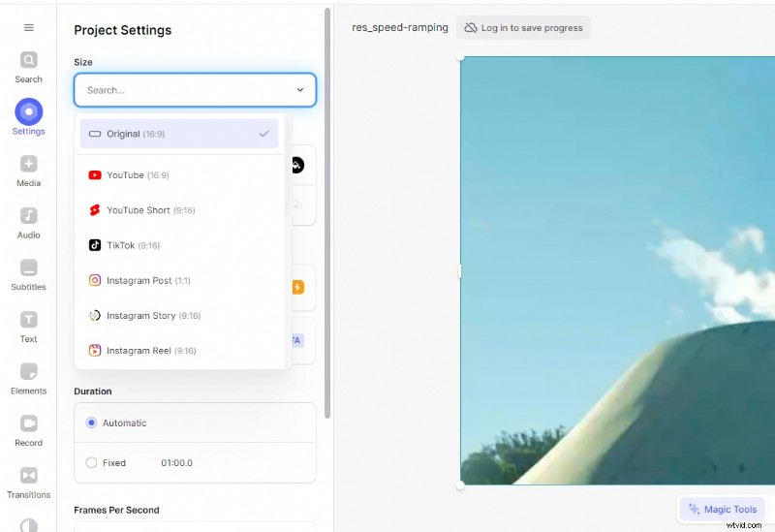Open the Elements sidebar panel
Screen dimensions: 775x532
(29, 379)
